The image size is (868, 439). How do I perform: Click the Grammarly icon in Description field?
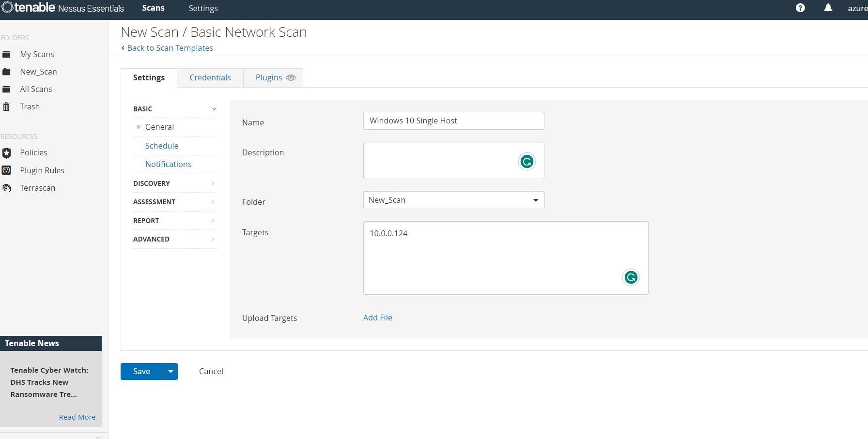(527, 161)
